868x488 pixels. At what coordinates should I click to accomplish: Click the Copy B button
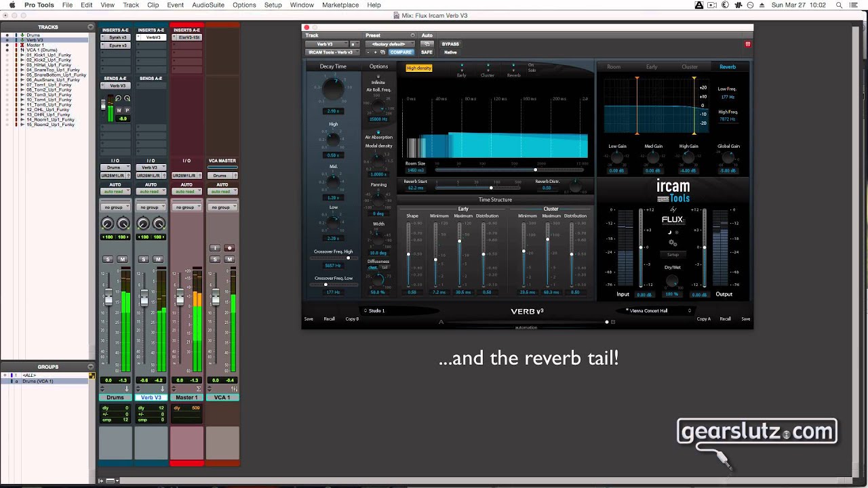pyautogui.click(x=352, y=319)
